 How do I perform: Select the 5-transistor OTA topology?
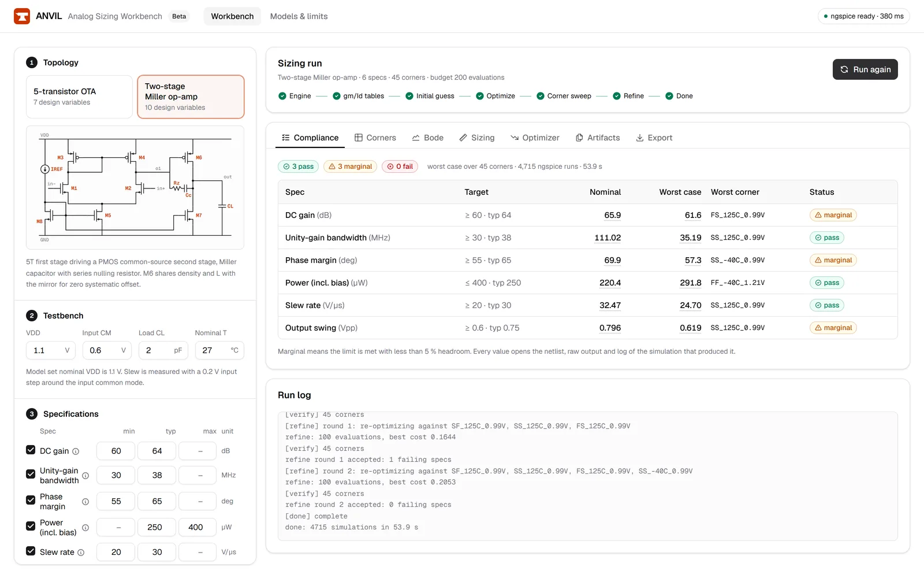click(x=79, y=97)
